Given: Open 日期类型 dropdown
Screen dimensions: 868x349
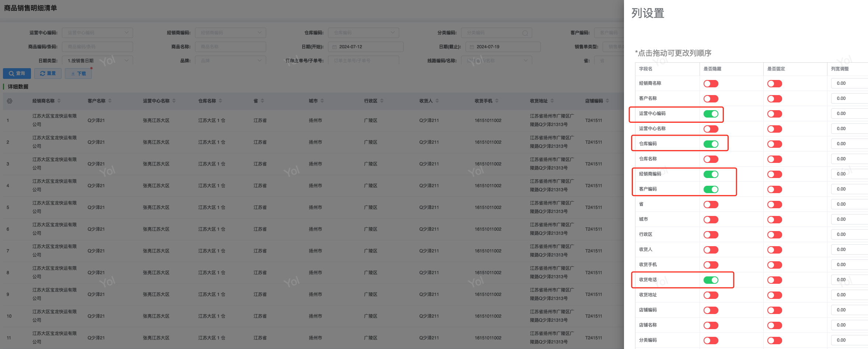Looking at the screenshot, I should coord(97,60).
